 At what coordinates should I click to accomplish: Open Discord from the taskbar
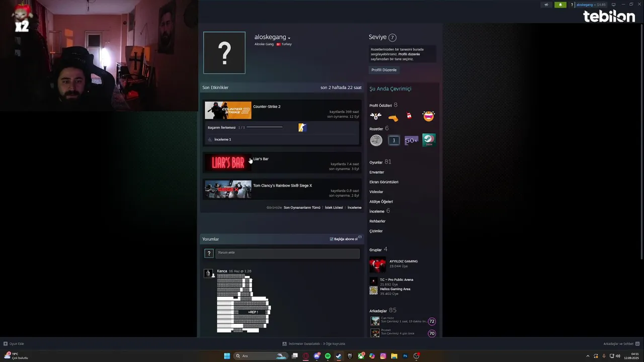[316, 356]
